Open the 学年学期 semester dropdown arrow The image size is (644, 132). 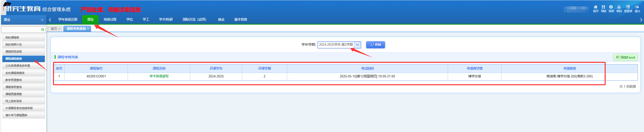357,45
